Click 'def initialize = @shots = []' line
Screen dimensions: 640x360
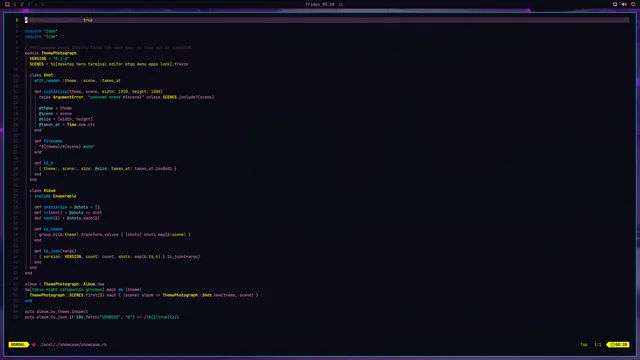67,207
